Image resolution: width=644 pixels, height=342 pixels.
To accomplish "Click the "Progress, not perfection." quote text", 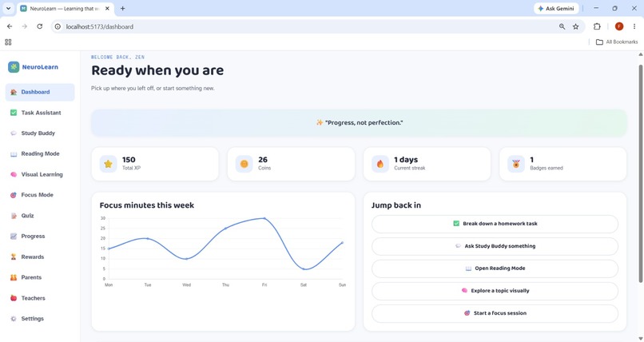I will click(x=364, y=123).
